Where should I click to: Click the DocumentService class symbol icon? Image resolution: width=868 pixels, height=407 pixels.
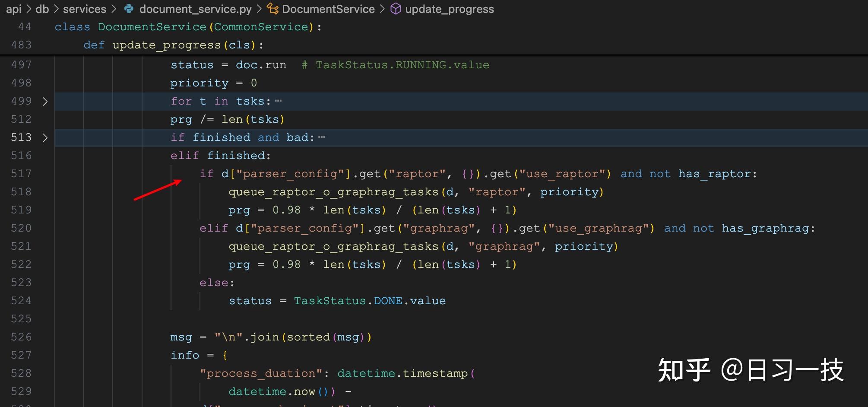[x=272, y=9]
